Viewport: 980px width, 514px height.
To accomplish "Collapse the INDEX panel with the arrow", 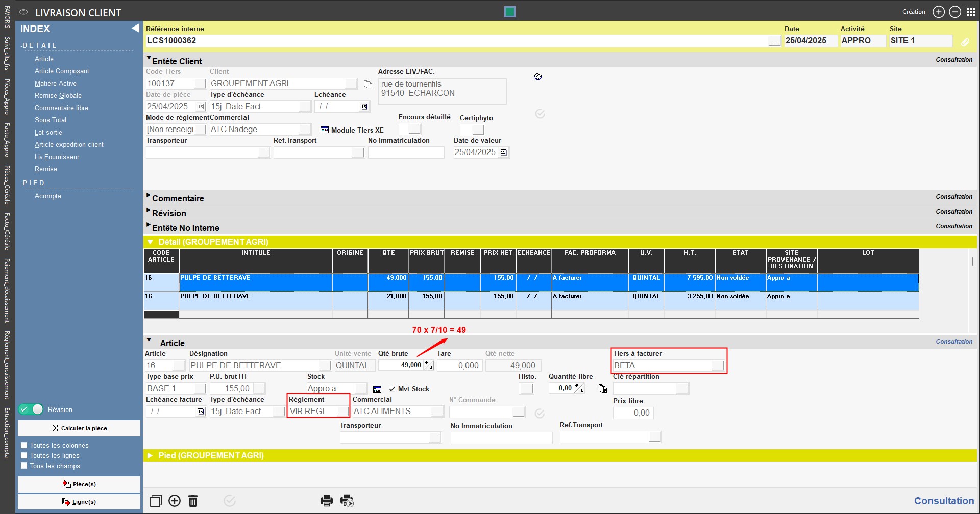I will point(135,29).
